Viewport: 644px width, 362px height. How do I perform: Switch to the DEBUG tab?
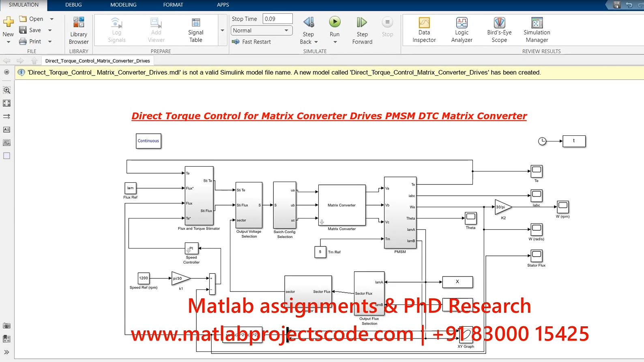point(73,5)
